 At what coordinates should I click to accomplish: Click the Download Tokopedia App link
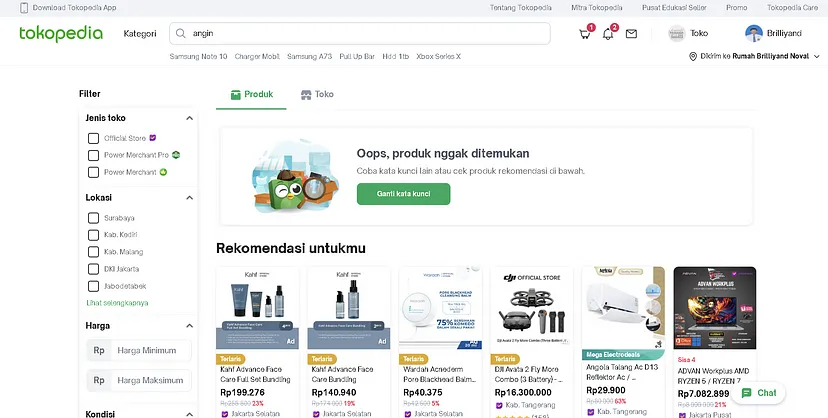(x=74, y=7)
